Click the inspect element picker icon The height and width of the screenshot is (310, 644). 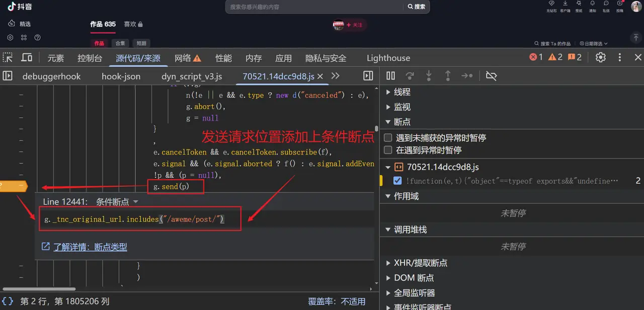tap(8, 57)
